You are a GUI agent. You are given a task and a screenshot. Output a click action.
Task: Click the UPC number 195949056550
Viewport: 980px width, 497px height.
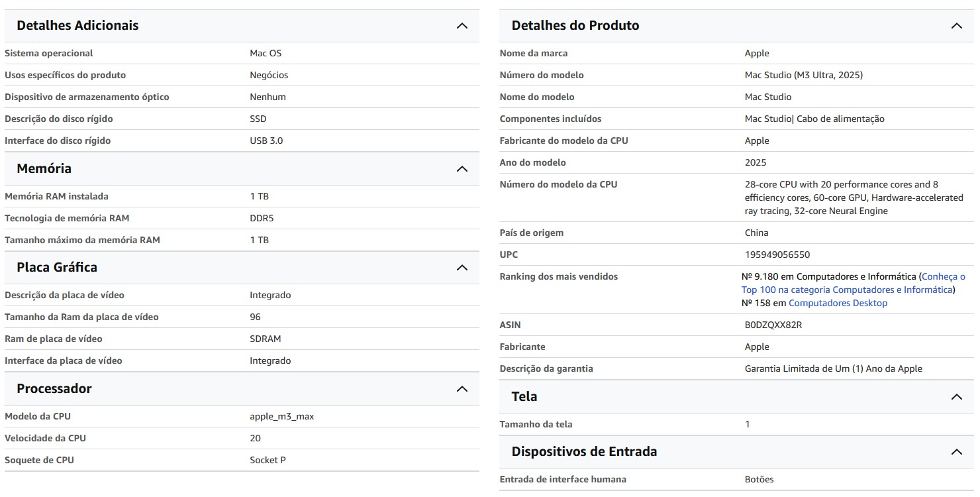tap(777, 255)
